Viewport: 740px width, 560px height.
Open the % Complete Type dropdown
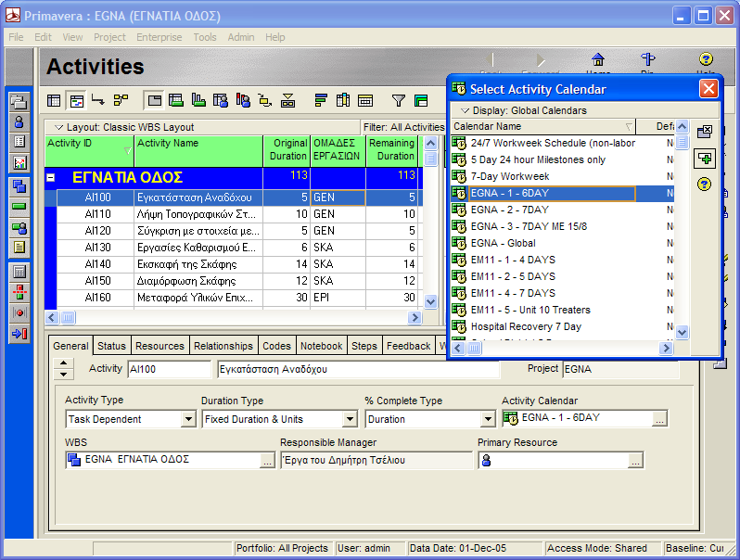488,419
